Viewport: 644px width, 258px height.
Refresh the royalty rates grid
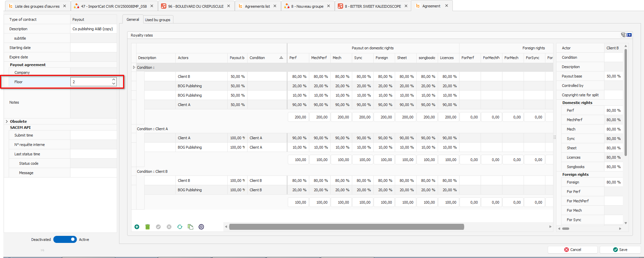point(180,227)
